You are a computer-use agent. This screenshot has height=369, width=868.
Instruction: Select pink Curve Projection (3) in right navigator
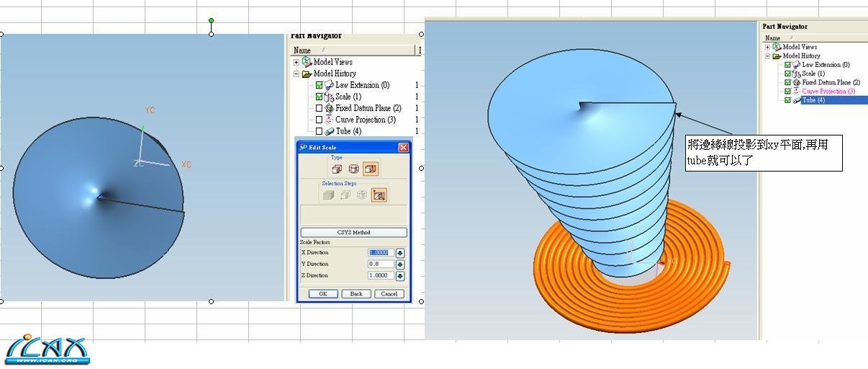[x=828, y=91]
